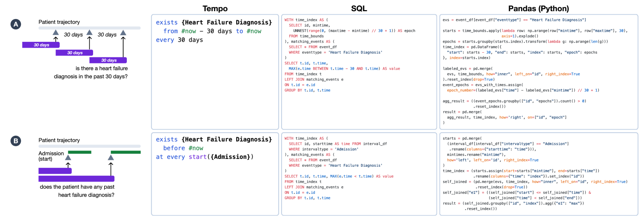Click the 'epoch_number=(labeled_evs' Pandas line
This screenshot has height=219, width=644.
click(523, 90)
